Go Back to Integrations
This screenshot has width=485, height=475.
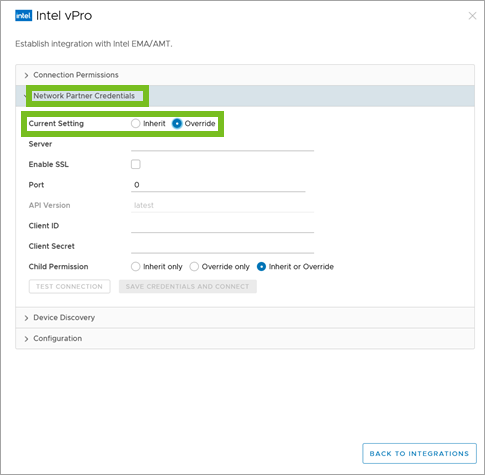pyautogui.click(x=419, y=454)
